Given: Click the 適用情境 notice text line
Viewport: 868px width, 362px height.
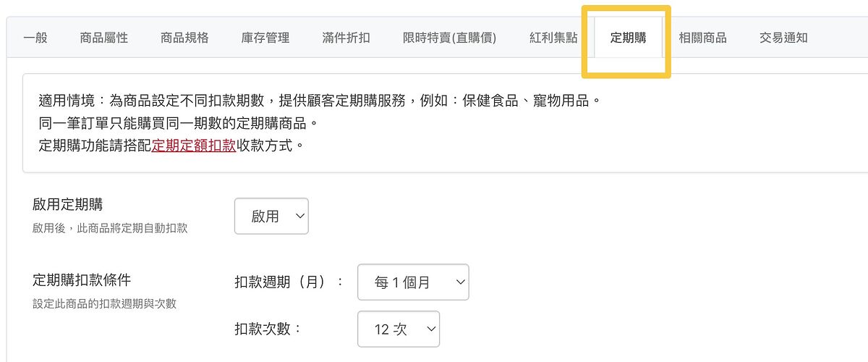Looking at the screenshot, I should pos(320,100).
